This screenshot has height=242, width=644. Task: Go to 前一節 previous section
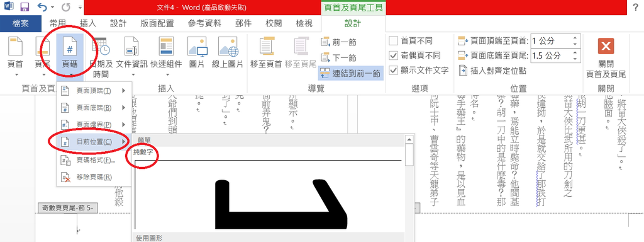point(338,42)
